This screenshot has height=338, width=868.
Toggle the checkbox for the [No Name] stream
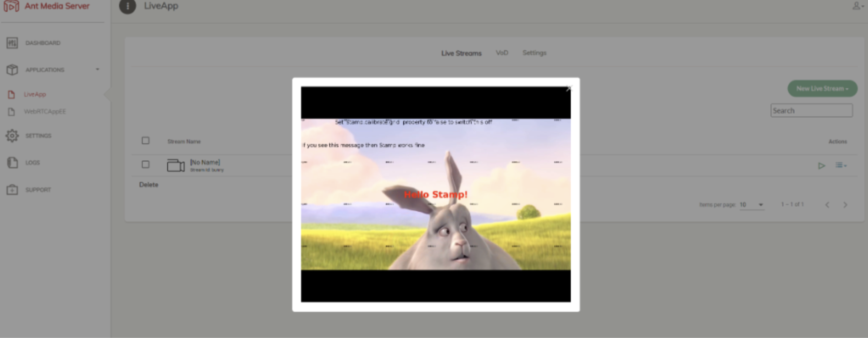[145, 164]
